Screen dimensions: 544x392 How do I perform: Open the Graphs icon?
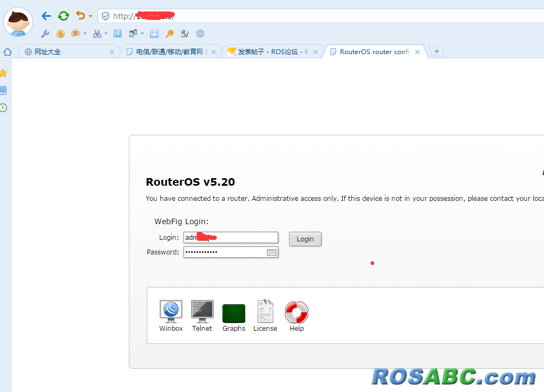[234, 313]
